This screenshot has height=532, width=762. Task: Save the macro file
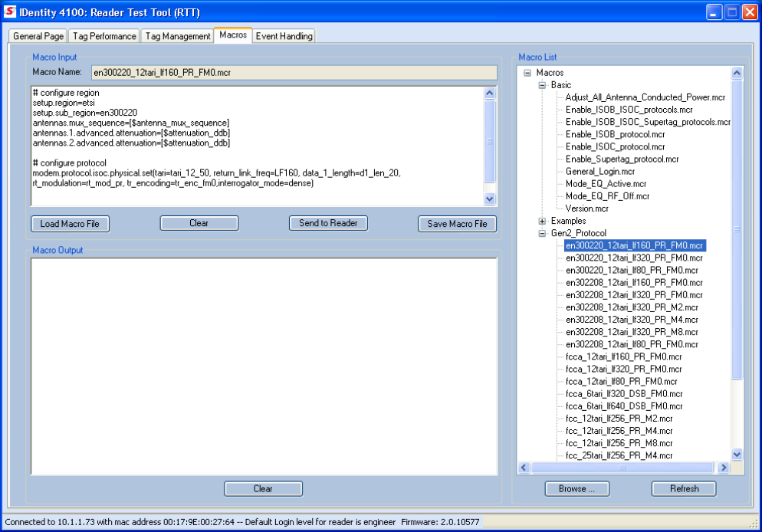[x=457, y=224]
